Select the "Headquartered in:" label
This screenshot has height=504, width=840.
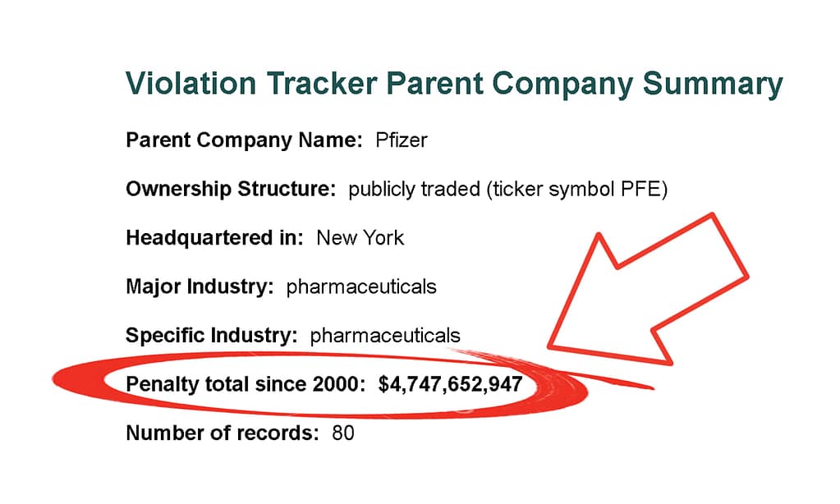(x=215, y=238)
